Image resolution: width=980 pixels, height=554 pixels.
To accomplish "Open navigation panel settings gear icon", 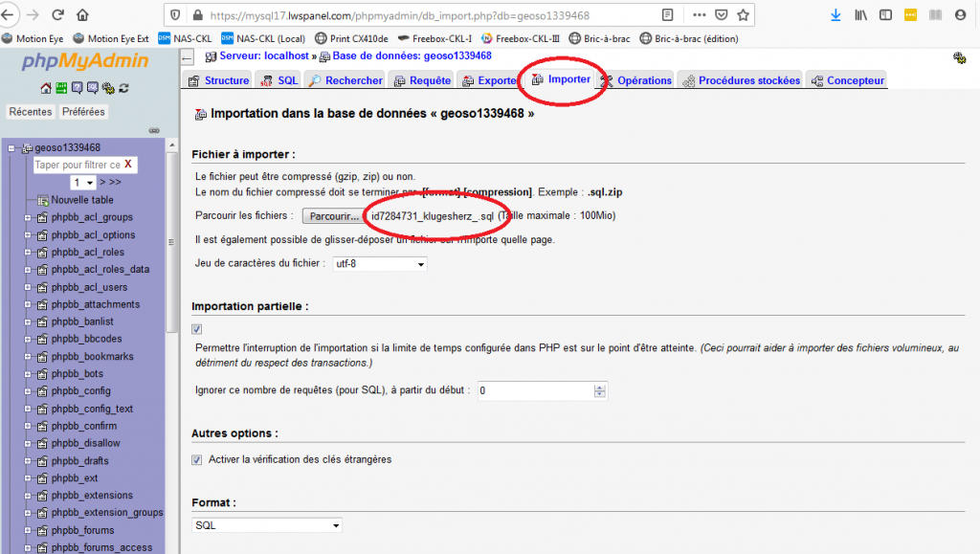I will click(x=108, y=88).
